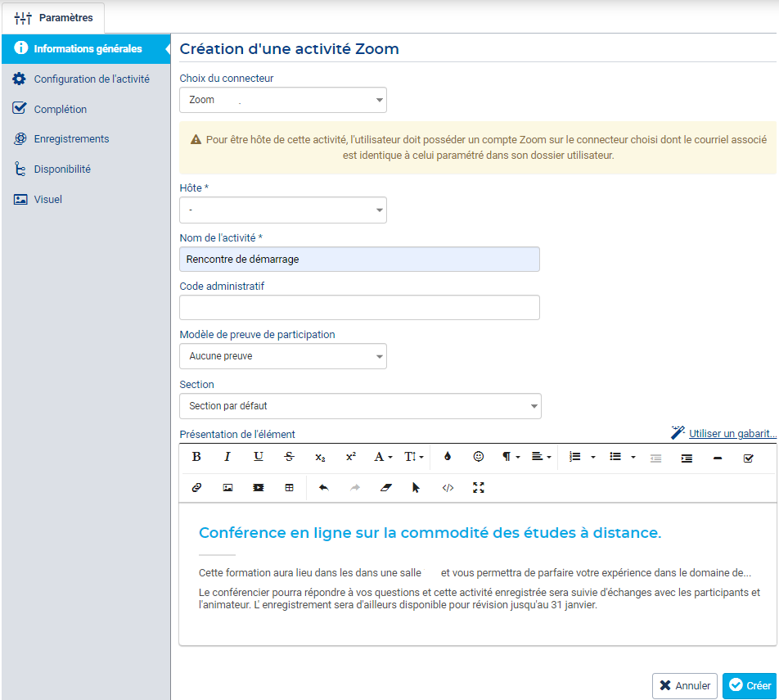
Task: Decrease text indent
Action: coord(655,458)
